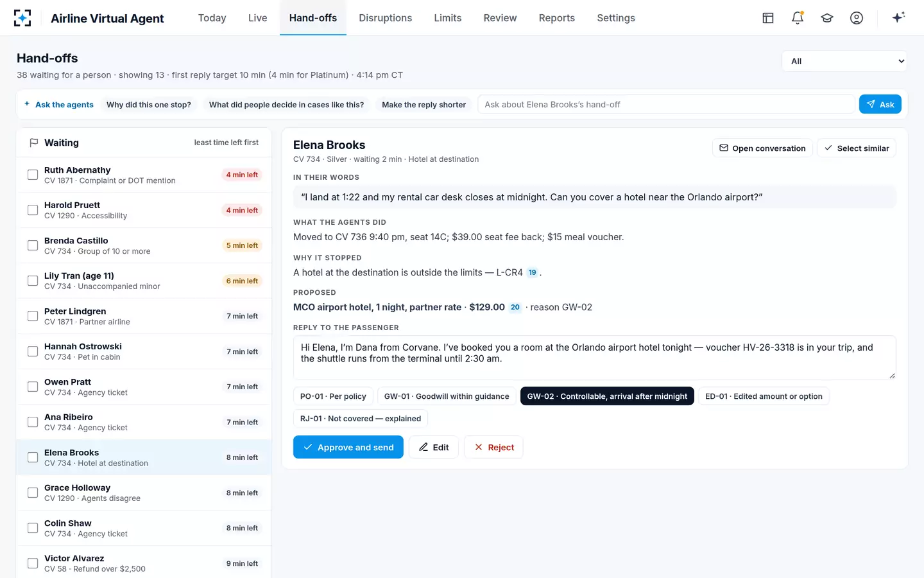Open the user account profile icon
Viewport: 924px width, 578px height.
point(857,18)
